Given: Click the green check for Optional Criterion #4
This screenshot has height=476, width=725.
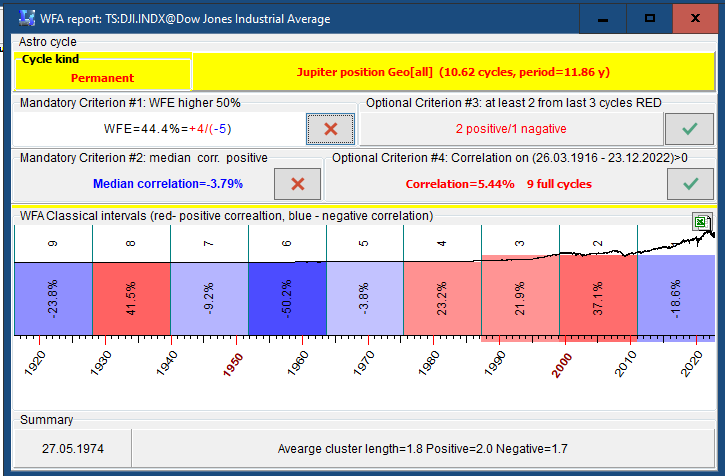Looking at the screenshot, I should 690,184.
